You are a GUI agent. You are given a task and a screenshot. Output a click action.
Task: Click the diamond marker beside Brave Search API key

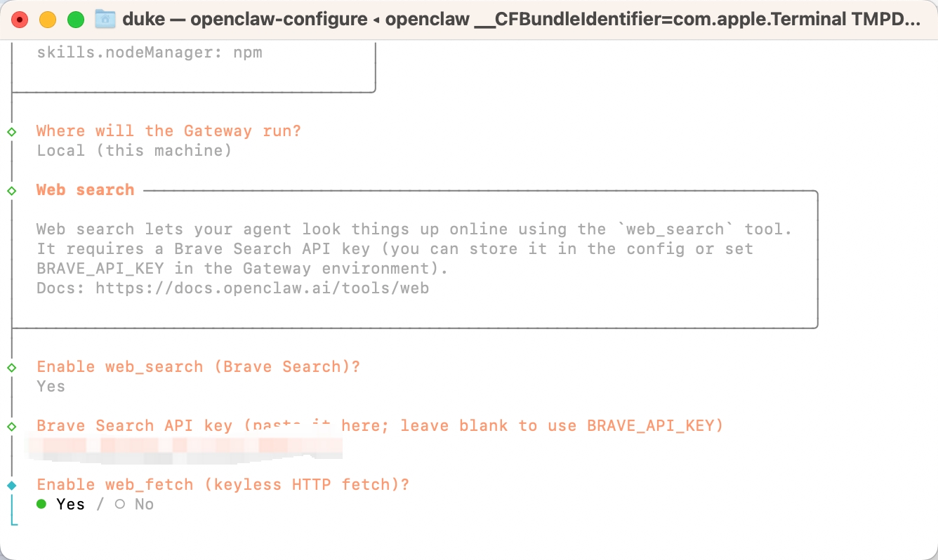tap(11, 427)
